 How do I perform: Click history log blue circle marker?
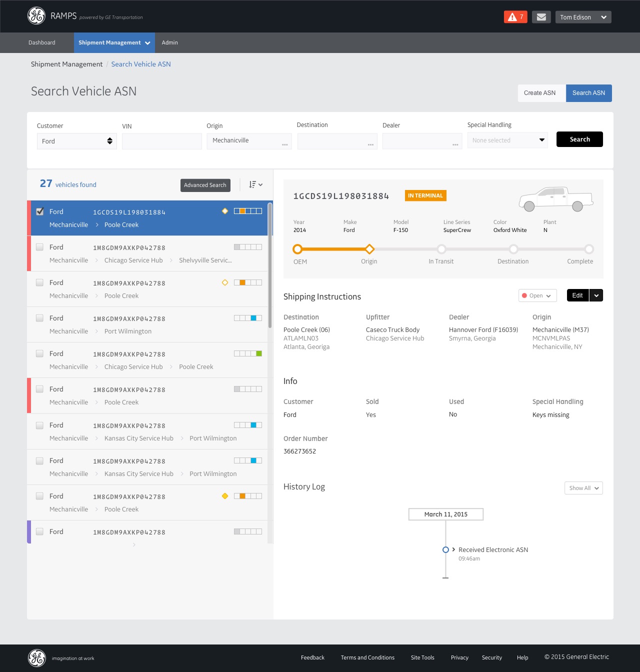[x=445, y=549]
